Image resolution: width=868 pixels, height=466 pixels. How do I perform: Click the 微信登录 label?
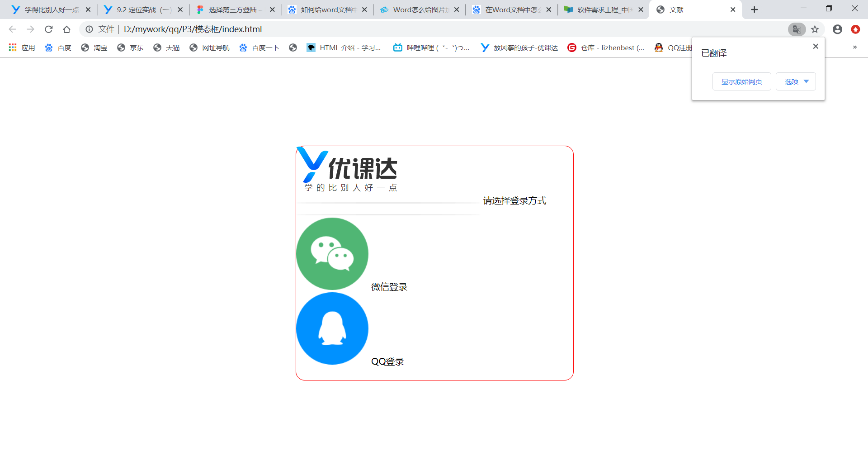(x=389, y=287)
